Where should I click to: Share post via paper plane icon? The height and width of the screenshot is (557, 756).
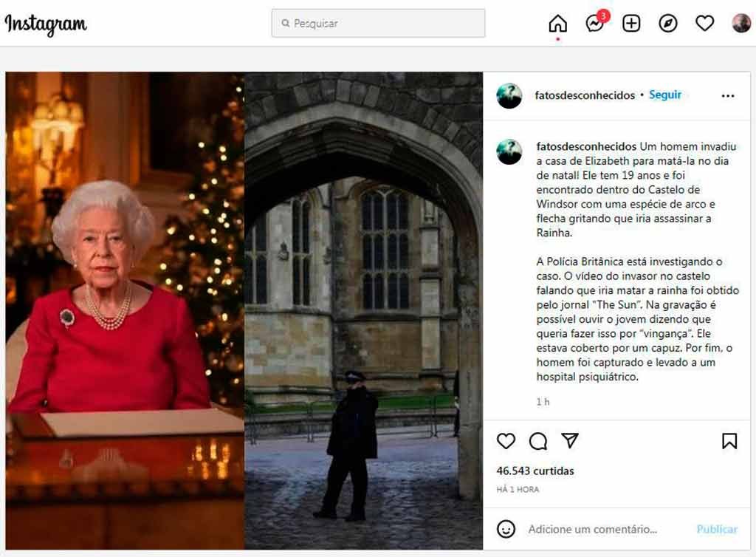click(570, 441)
